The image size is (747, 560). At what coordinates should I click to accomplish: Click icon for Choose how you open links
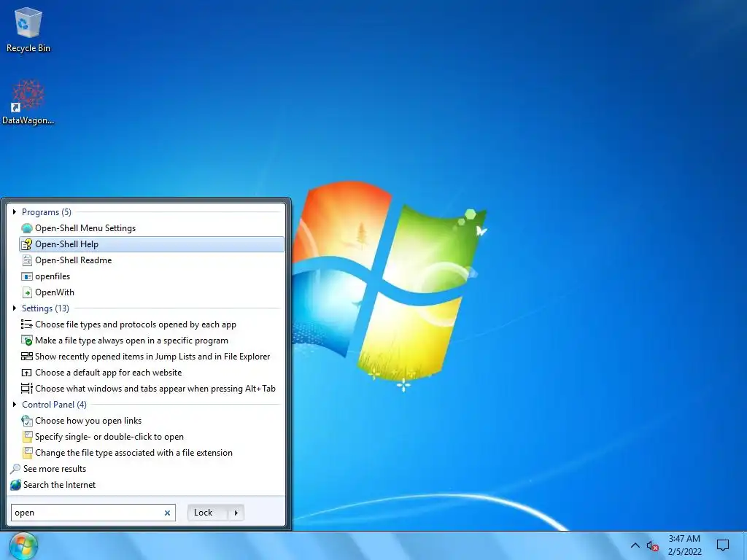click(27, 421)
